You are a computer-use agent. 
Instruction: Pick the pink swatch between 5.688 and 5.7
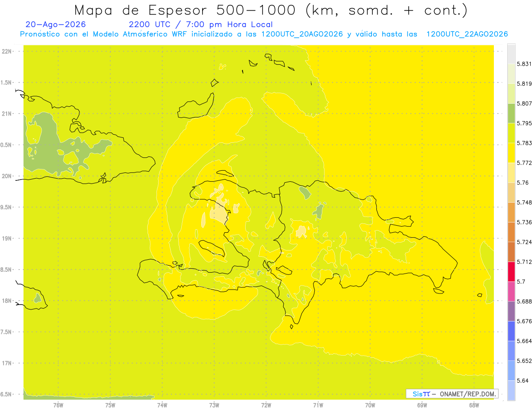[511, 291]
